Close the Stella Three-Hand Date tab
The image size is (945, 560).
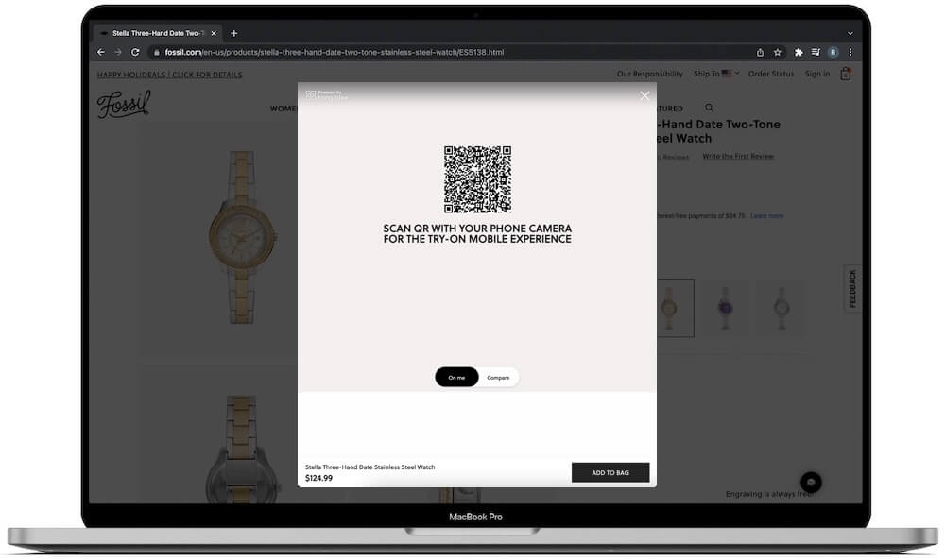point(214,33)
